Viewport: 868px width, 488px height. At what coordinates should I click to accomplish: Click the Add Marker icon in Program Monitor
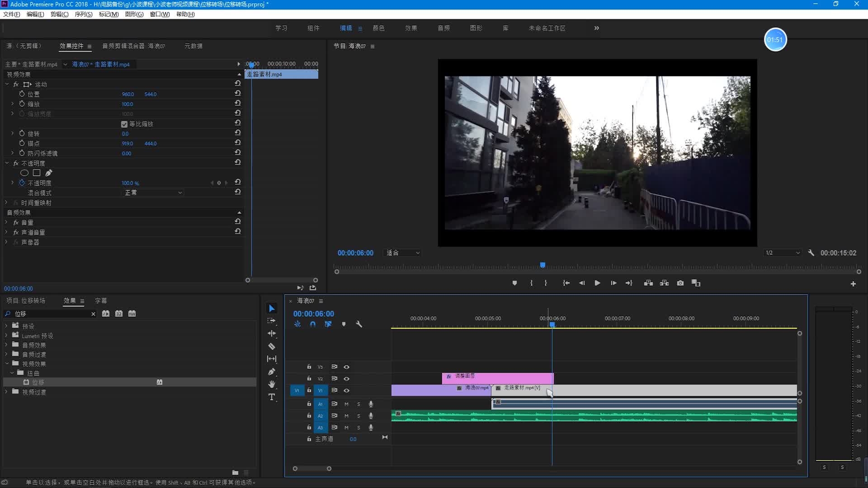[x=514, y=283]
